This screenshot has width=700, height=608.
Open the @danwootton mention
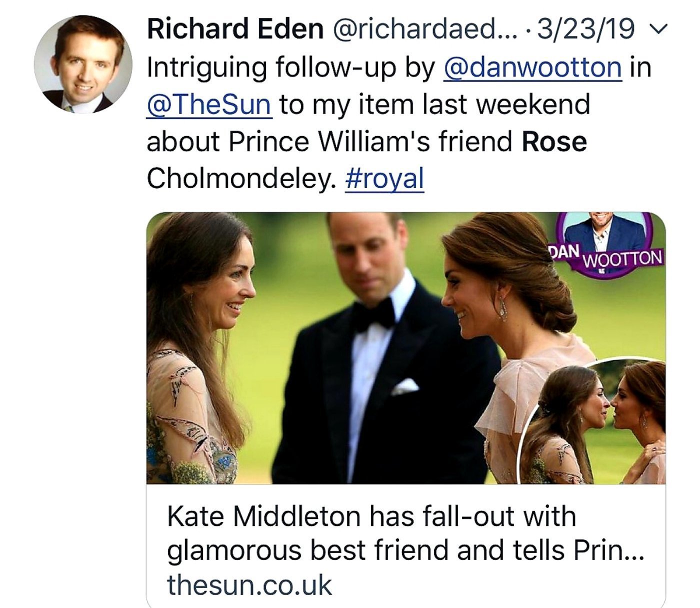(x=532, y=68)
